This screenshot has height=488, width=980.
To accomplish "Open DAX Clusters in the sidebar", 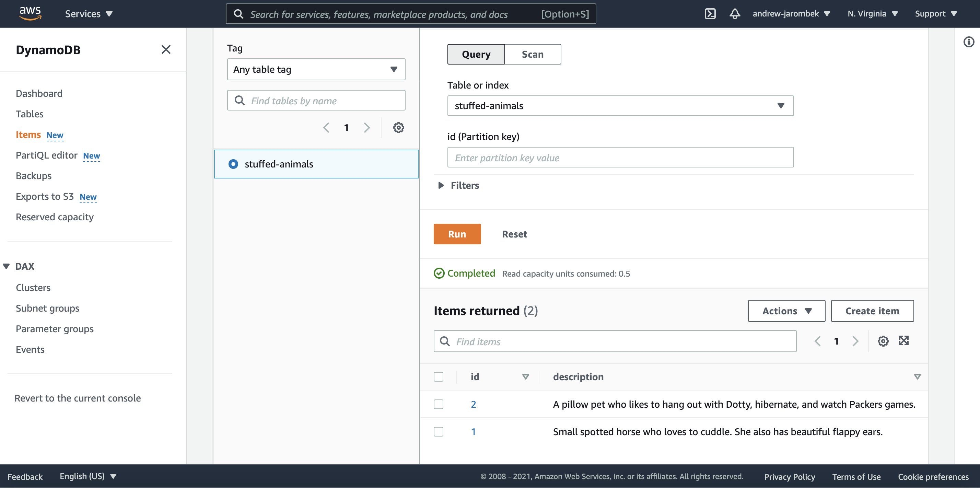I will pos(33,288).
